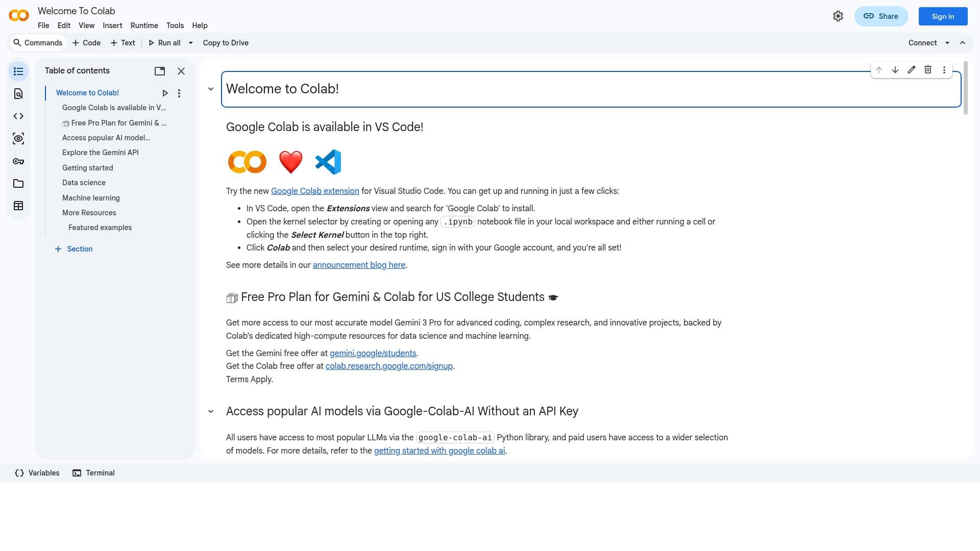Delete cell using the trash icon
The image size is (980, 551).
(x=928, y=70)
